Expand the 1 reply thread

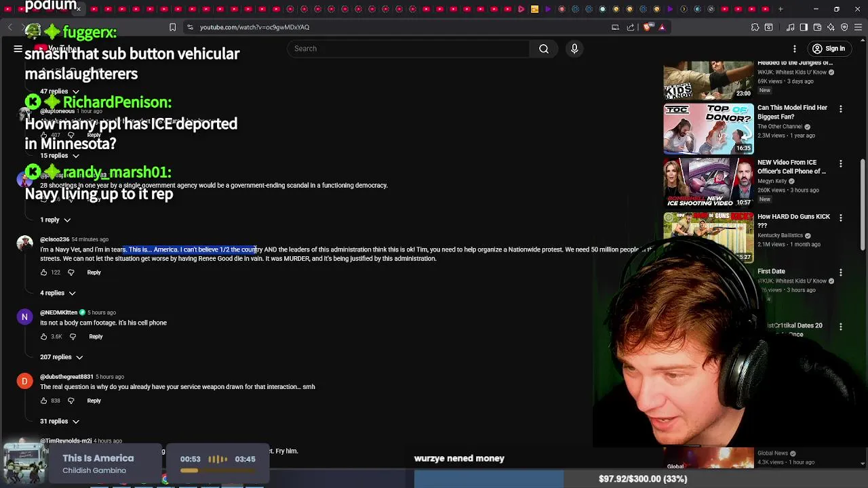(x=55, y=220)
